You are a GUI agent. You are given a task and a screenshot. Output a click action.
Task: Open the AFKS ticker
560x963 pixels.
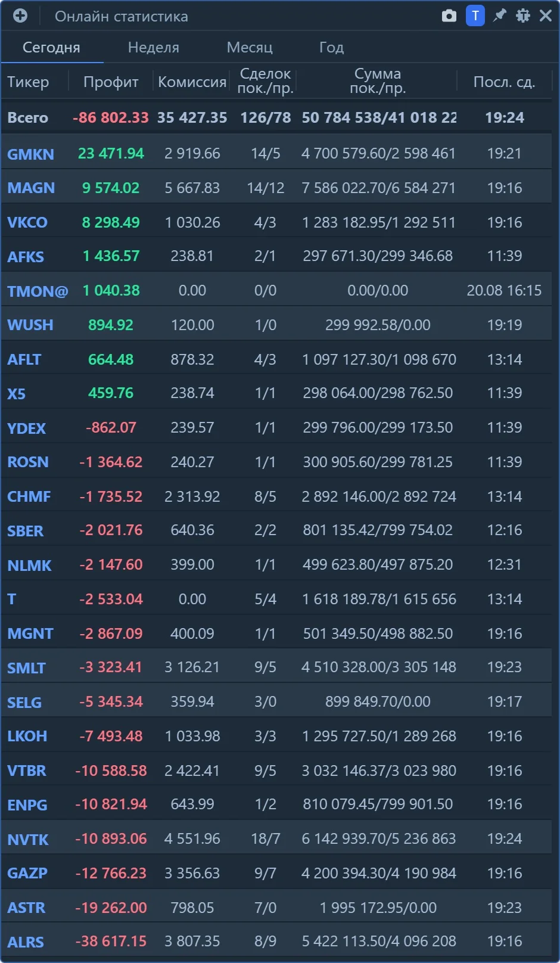[26, 257]
